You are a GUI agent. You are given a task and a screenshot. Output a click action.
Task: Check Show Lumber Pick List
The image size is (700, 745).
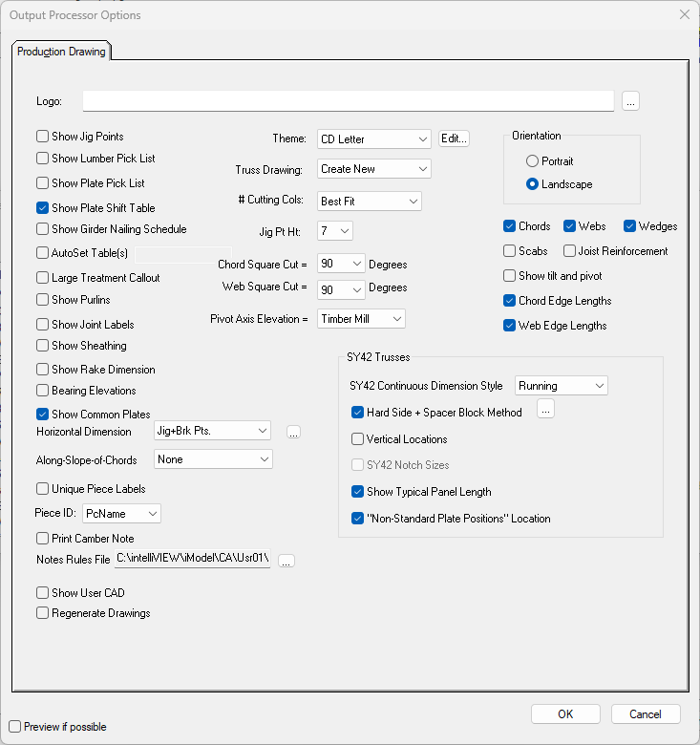42,159
